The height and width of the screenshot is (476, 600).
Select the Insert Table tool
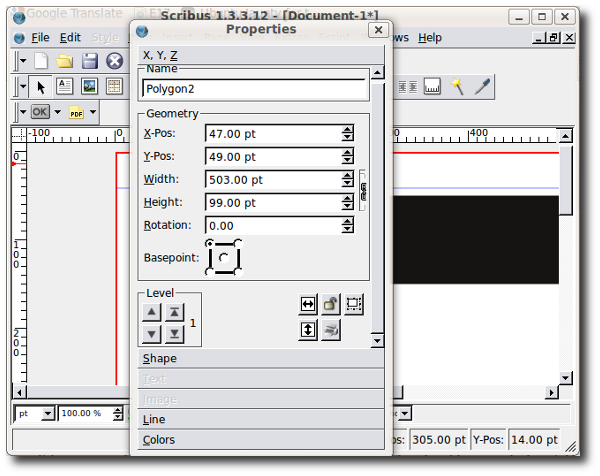[x=114, y=86]
